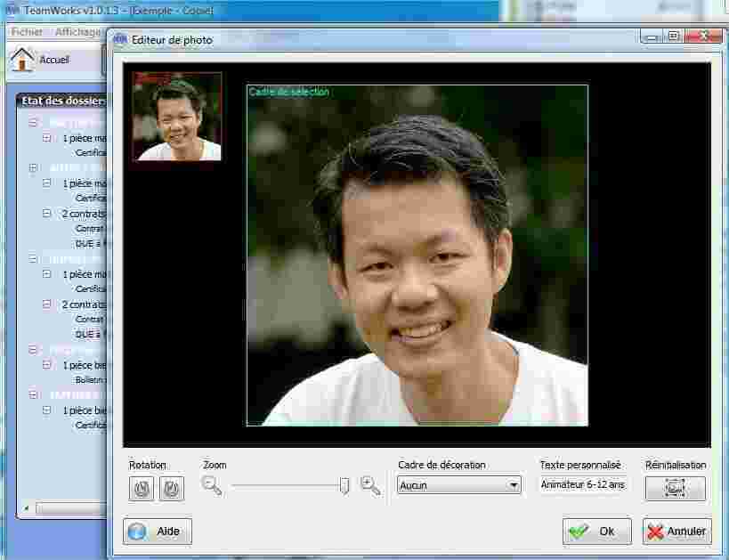The width and height of the screenshot is (729, 560).
Task: Open the Cadre de décoration dropdown
Action: point(458,485)
